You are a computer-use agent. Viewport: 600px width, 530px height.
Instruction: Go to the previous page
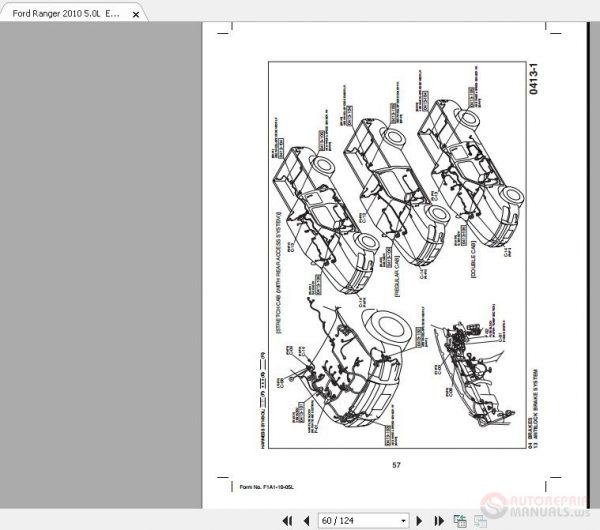click(306, 521)
